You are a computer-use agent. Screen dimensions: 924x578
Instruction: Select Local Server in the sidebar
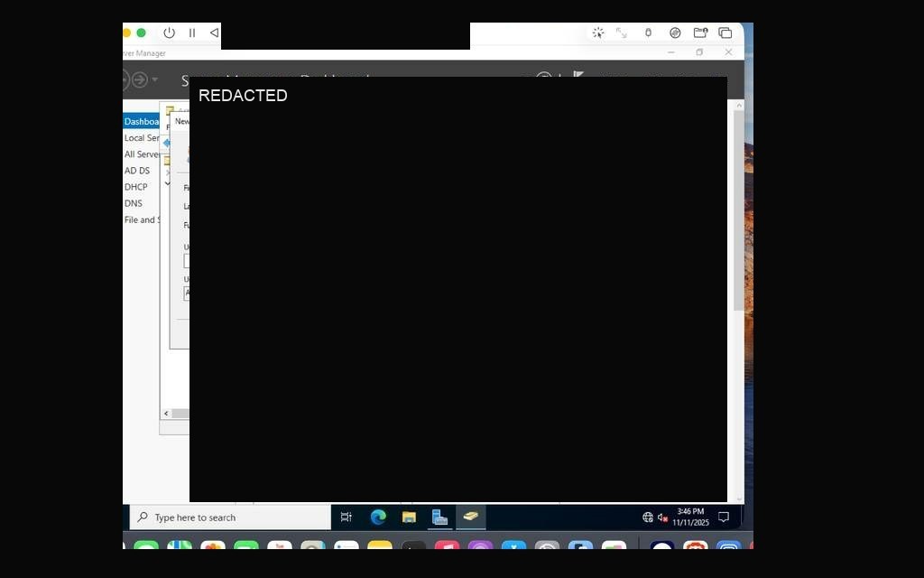(142, 137)
